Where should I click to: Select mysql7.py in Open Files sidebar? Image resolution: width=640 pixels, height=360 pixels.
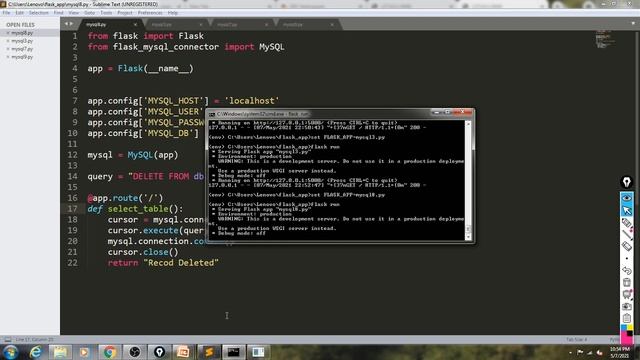tap(22, 49)
